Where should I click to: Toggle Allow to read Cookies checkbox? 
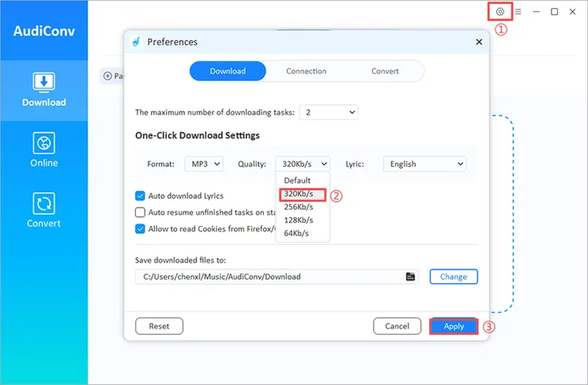tap(141, 229)
